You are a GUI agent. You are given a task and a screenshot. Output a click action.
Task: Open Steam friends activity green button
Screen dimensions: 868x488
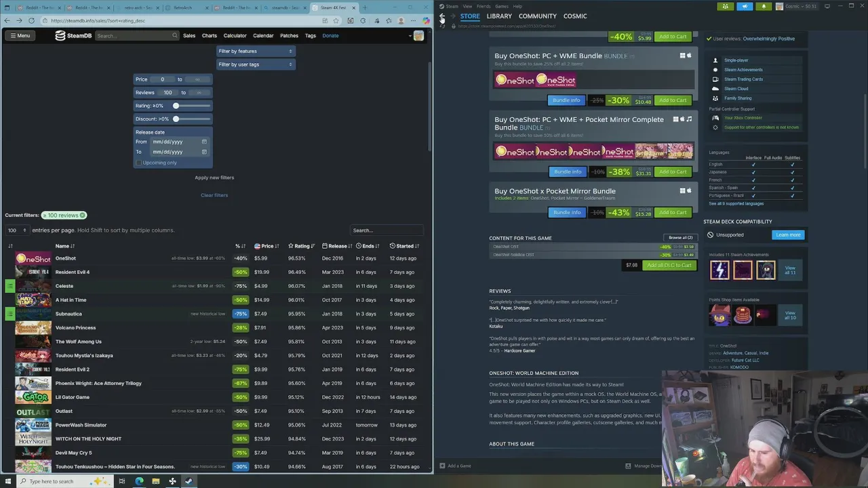click(726, 6)
